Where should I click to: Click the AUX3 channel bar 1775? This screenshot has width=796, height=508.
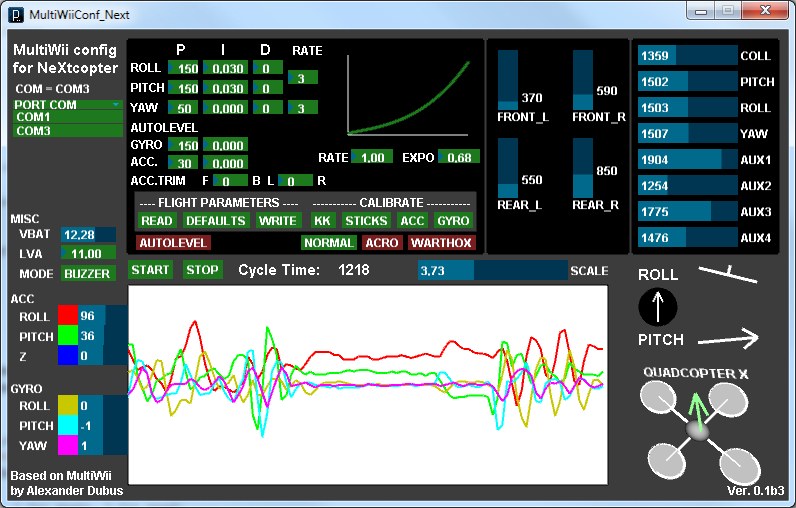pyautogui.click(x=687, y=211)
